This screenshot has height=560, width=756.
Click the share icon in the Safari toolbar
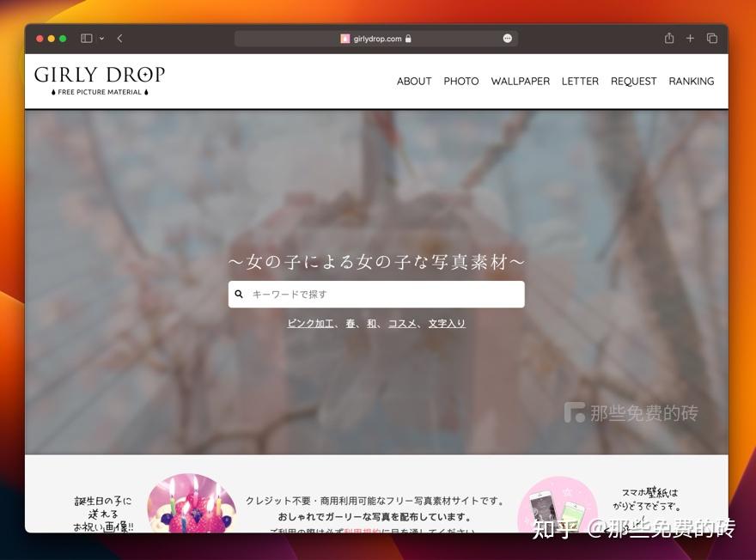(x=668, y=38)
